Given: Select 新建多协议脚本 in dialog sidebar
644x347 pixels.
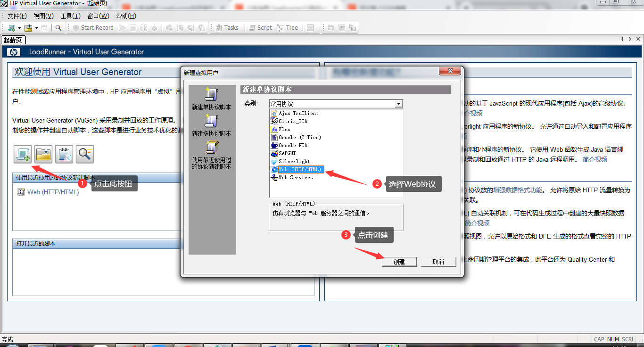Looking at the screenshot, I should click(211, 126).
